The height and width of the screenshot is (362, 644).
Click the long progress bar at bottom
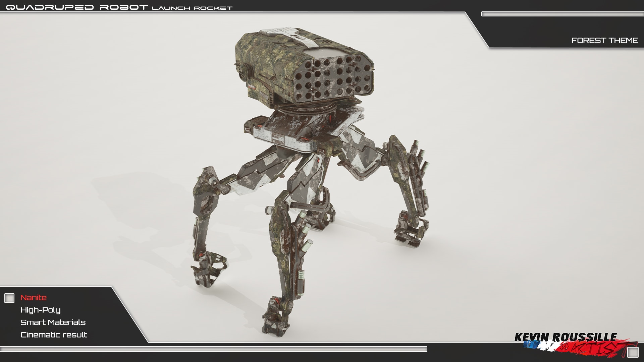[x=213, y=349]
